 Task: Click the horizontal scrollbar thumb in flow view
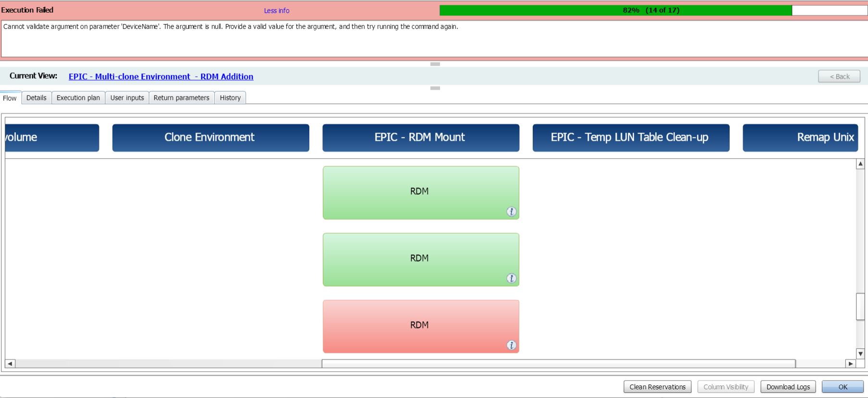(559, 363)
